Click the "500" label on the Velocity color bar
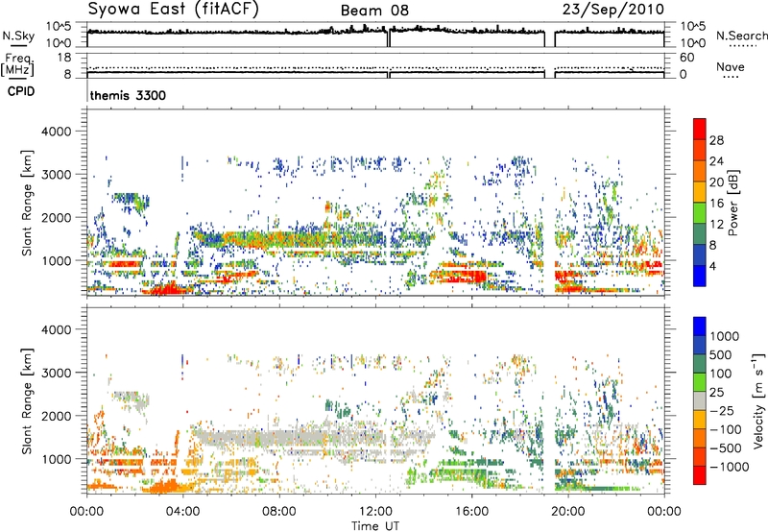Viewport: 768px width, 532px height. coord(723,355)
